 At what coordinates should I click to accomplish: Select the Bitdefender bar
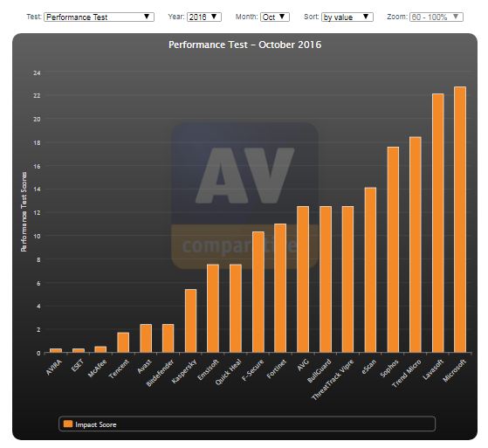tap(168, 338)
